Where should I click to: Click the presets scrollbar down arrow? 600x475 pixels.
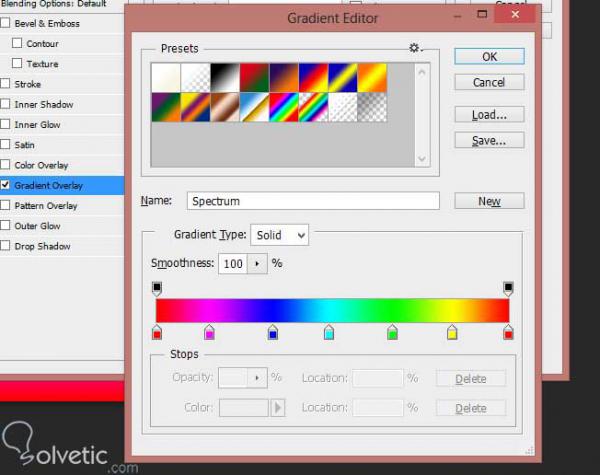point(422,158)
